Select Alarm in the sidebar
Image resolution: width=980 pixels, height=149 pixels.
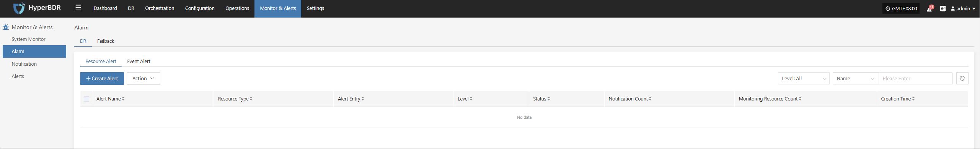[x=34, y=51]
